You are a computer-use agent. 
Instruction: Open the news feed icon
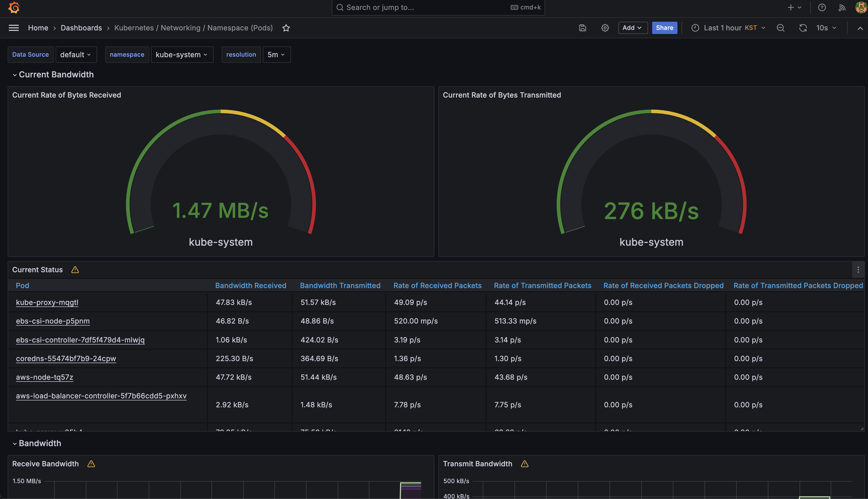[842, 8]
